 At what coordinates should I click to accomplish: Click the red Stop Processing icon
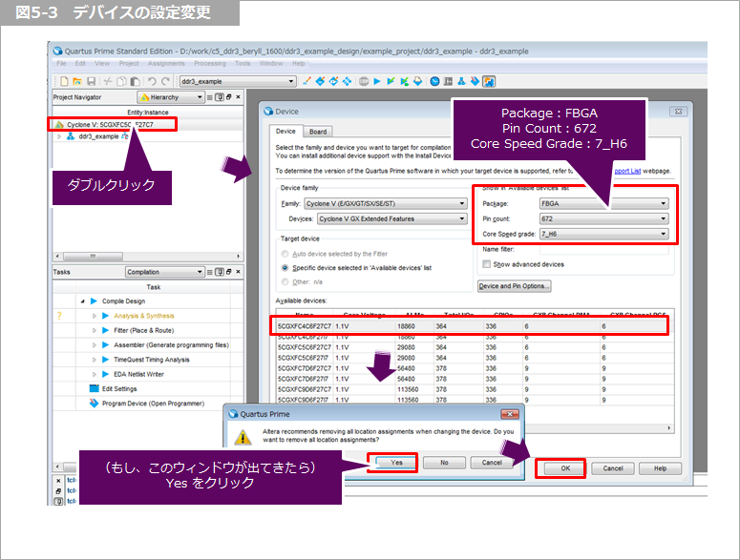364,82
